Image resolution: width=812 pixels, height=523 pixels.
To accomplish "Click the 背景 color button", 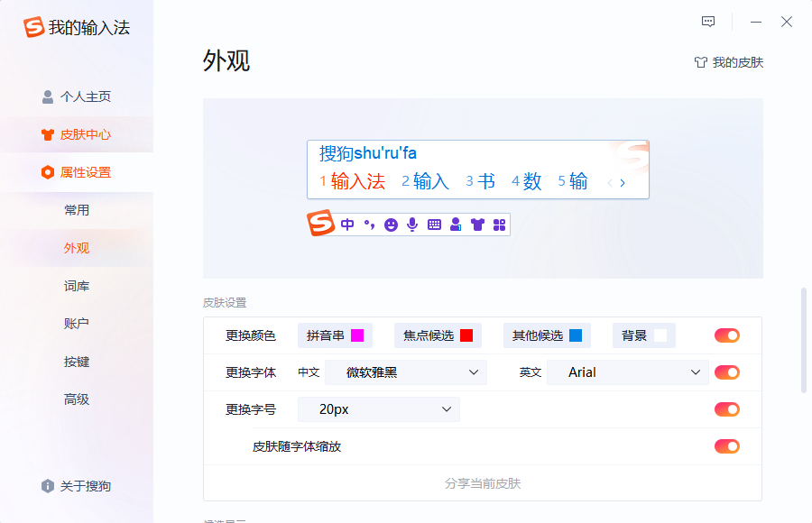I will (x=643, y=335).
